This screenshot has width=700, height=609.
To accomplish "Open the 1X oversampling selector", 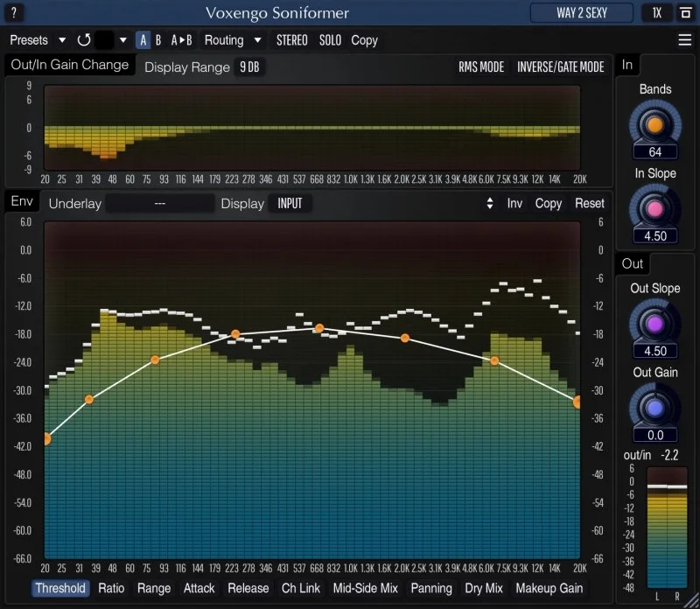I will [x=656, y=12].
